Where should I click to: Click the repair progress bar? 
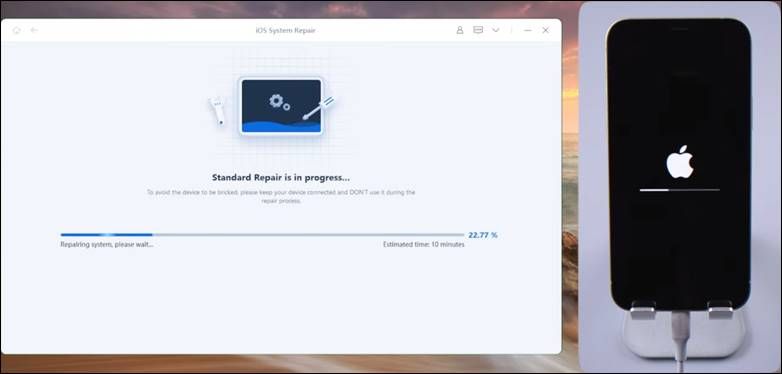(262, 234)
